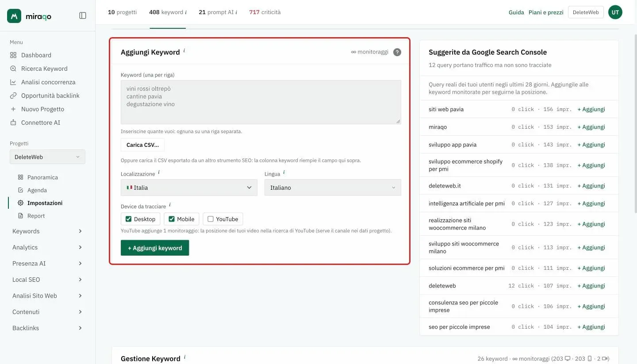Expand the Keywords sidebar section

(x=47, y=231)
